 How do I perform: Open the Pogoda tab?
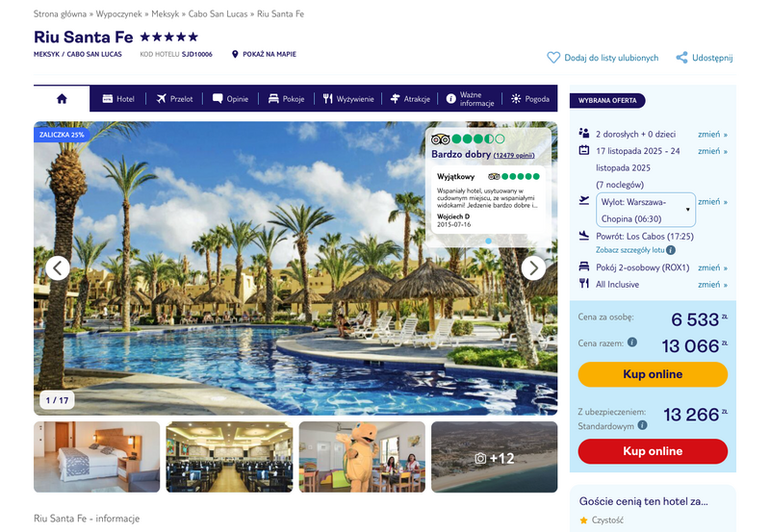click(x=530, y=99)
